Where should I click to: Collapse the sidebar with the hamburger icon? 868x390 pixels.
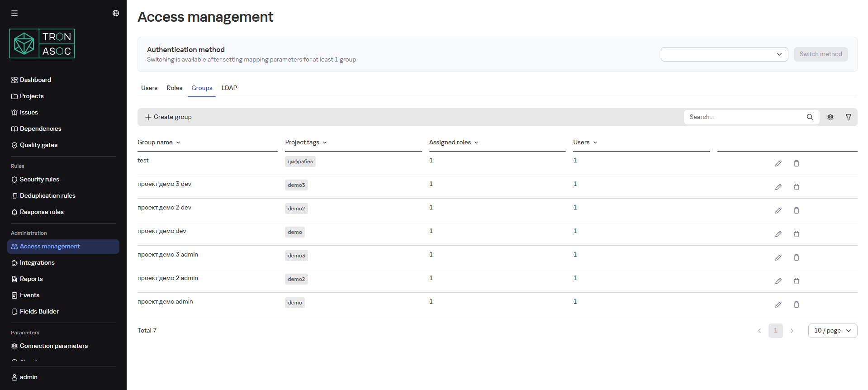pyautogui.click(x=14, y=13)
